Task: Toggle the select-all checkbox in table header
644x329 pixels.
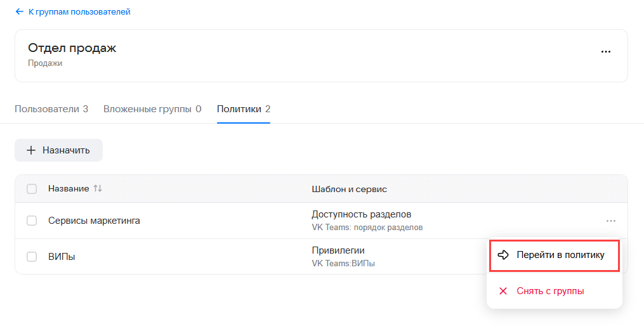Action: (x=32, y=189)
